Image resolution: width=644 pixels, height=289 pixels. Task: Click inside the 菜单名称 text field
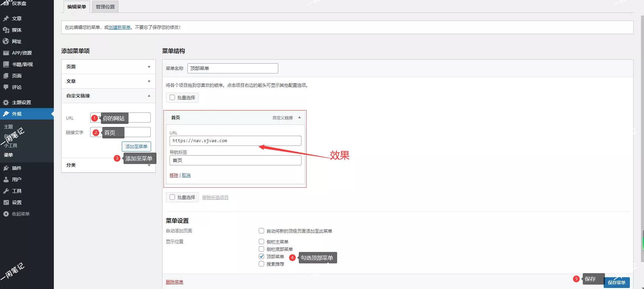[232, 68]
